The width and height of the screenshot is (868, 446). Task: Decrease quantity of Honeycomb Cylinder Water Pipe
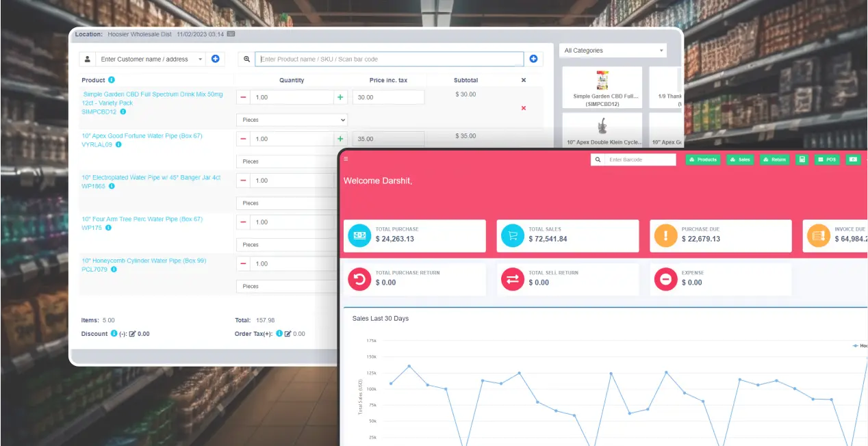[x=244, y=263]
